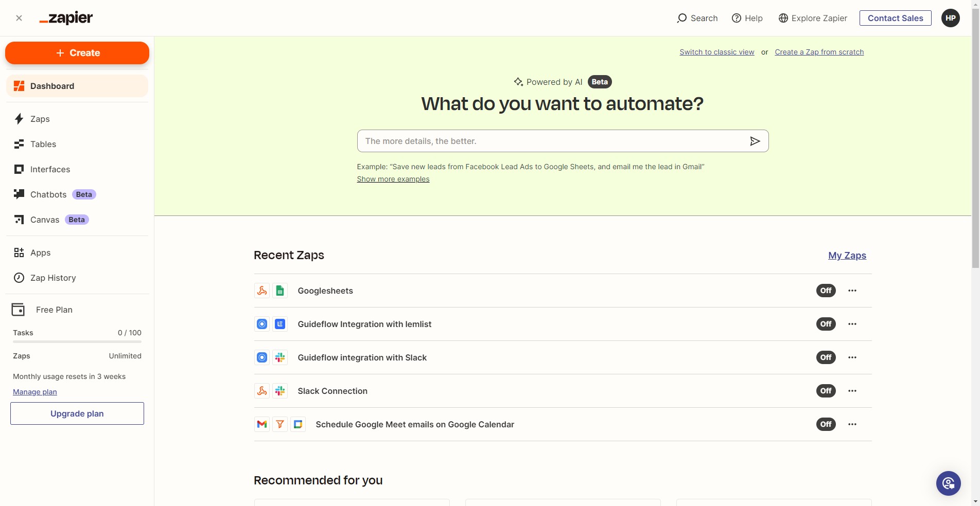
Task: Open the HP account avatar menu
Action: [x=950, y=18]
